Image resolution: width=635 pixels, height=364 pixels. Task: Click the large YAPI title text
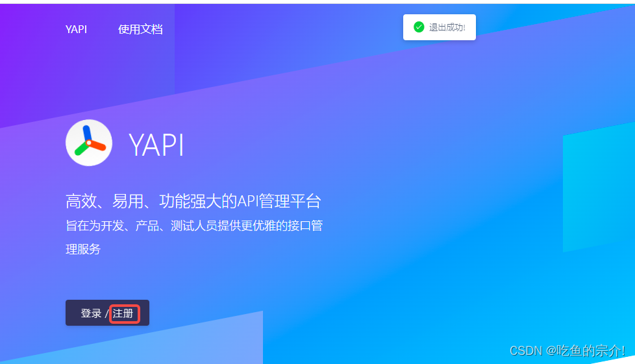click(x=156, y=145)
